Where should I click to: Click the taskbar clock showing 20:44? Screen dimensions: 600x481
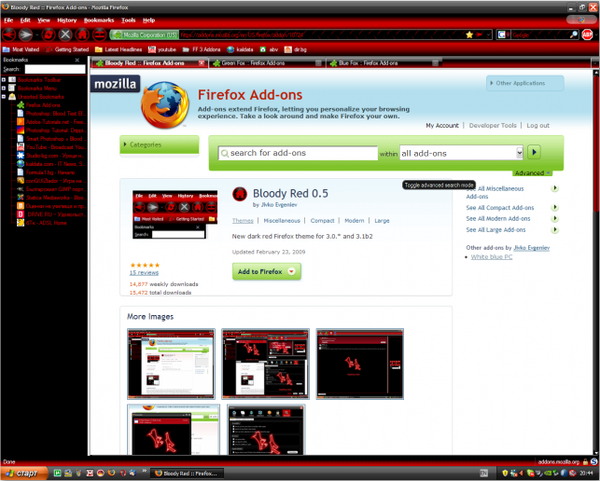tap(586, 473)
